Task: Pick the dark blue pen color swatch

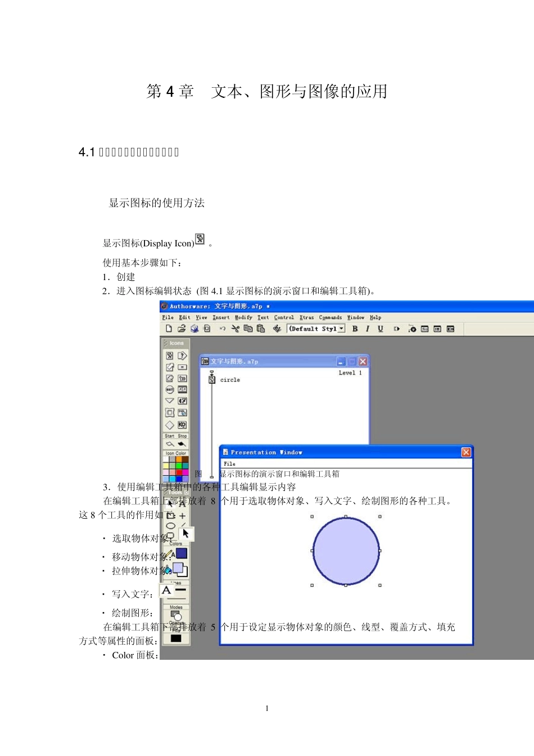Action: click(x=182, y=553)
